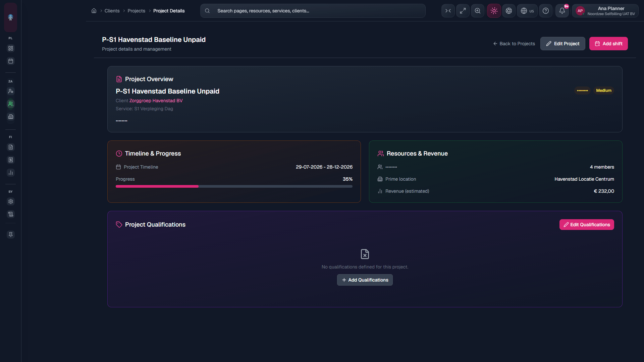The height and width of the screenshot is (362, 644).
Task: Navigate to Clients breadcrumb
Action: click(112, 11)
